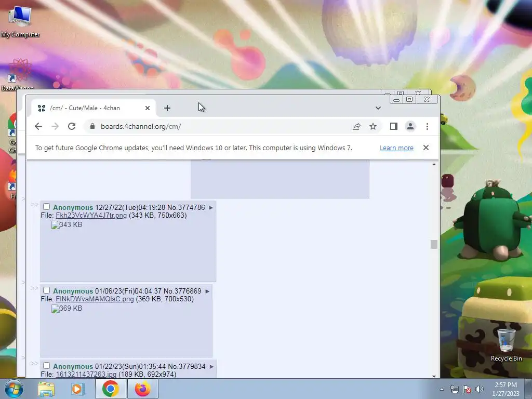Maximize the front Chrome window
Screen dimensions: 532x399
[409, 99]
